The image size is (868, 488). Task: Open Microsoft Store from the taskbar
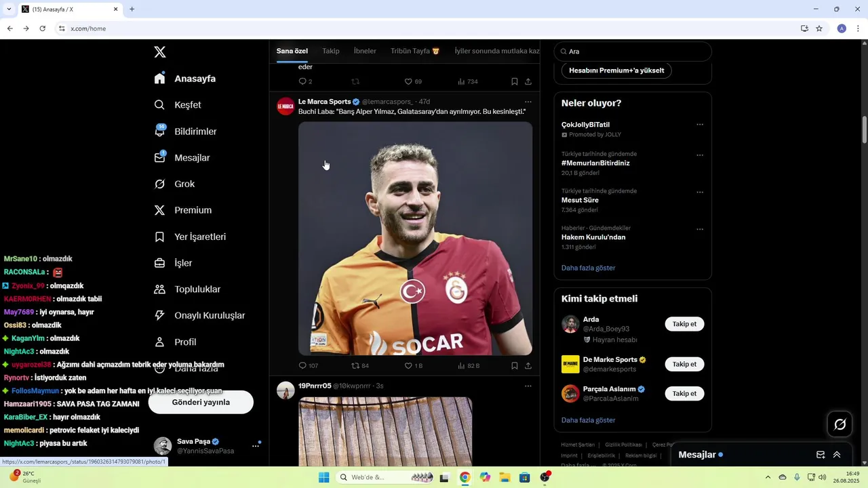(x=524, y=477)
